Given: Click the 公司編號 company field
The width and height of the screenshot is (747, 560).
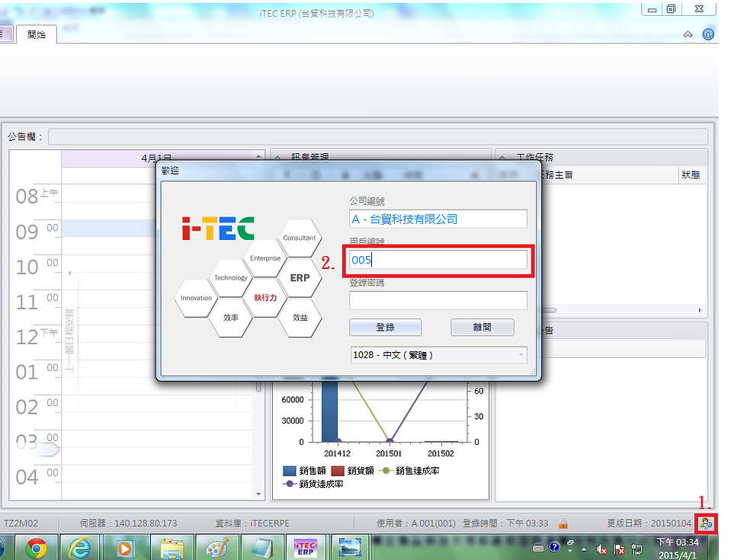Looking at the screenshot, I should [x=438, y=219].
